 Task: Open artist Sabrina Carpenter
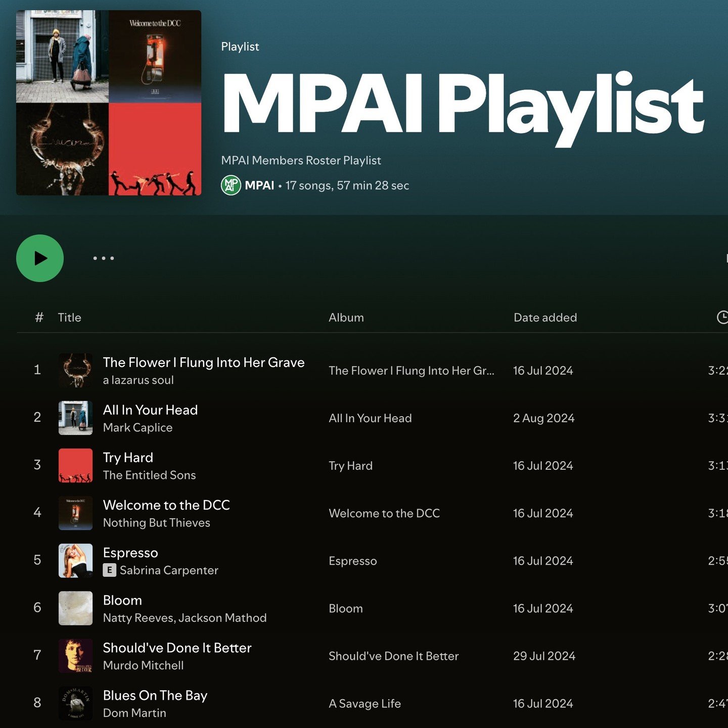(169, 570)
